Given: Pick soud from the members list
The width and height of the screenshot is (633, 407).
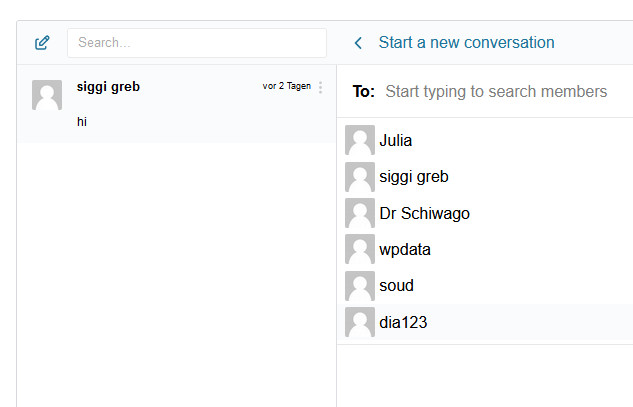Looking at the screenshot, I should (x=397, y=286).
